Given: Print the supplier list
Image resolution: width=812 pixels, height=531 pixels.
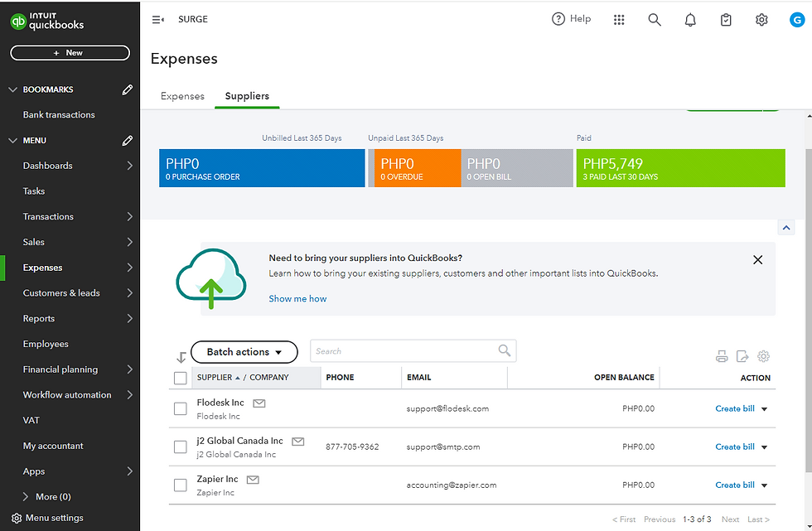Looking at the screenshot, I should (722, 356).
